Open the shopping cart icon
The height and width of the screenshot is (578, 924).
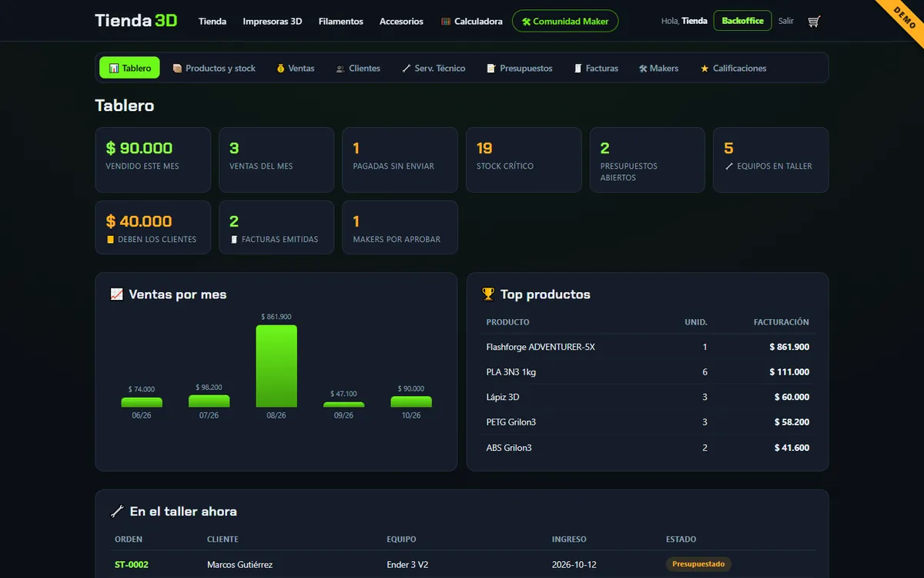[814, 22]
